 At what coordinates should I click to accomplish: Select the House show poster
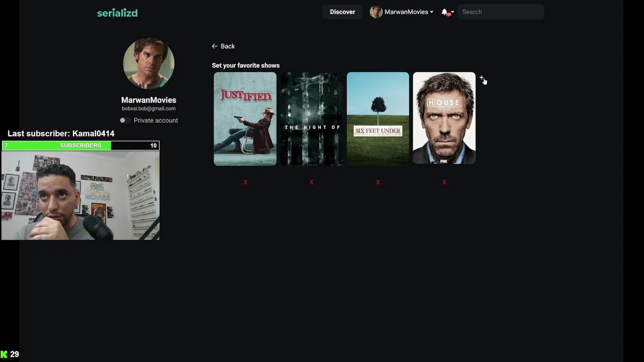click(x=444, y=118)
